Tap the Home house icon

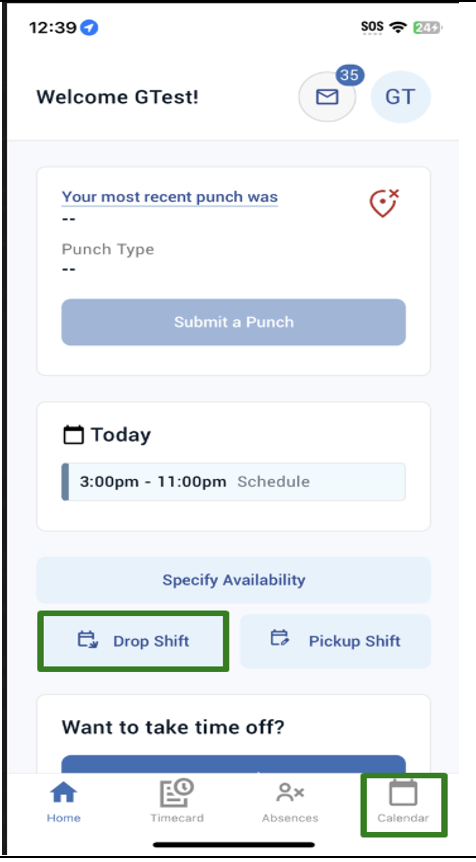pyautogui.click(x=64, y=792)
